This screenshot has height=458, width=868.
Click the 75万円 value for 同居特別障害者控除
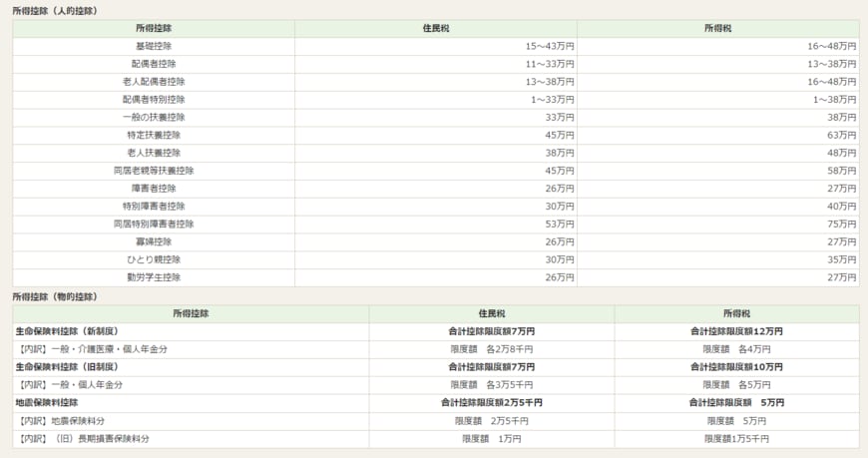(x=841, y=224)
